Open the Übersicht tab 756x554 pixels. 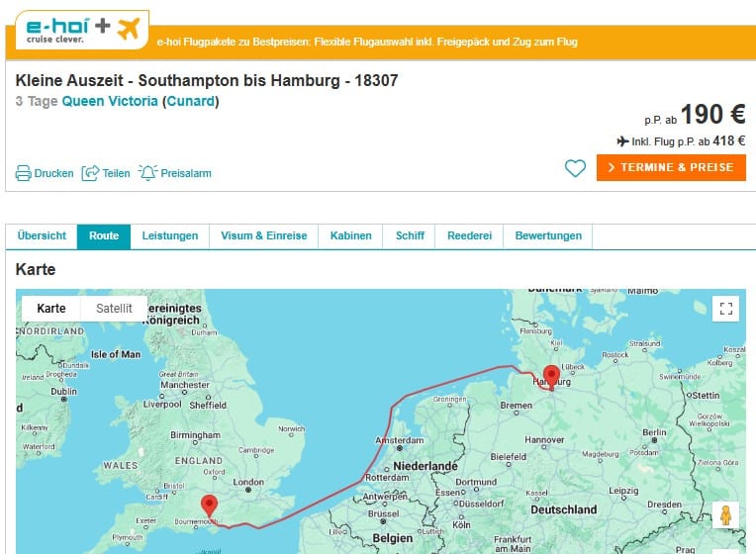point(42,236)
